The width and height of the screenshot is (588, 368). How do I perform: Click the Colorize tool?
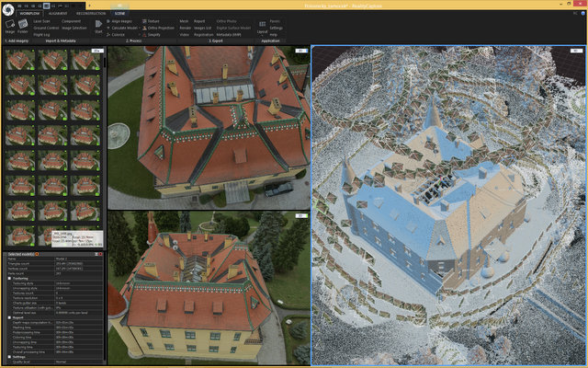(121, 34)
